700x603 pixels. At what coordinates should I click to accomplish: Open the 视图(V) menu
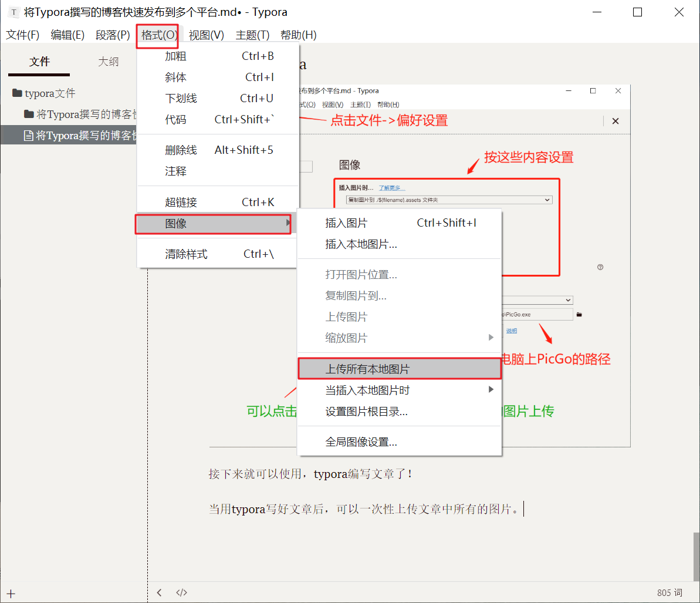point(206,35)
